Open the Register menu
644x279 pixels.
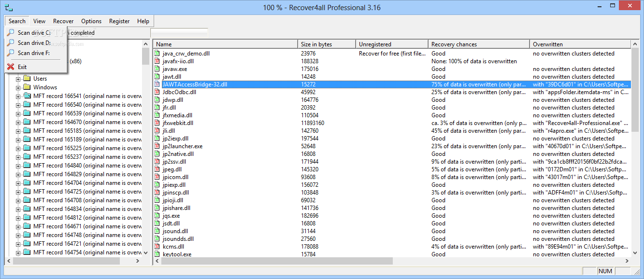(119, 21)
